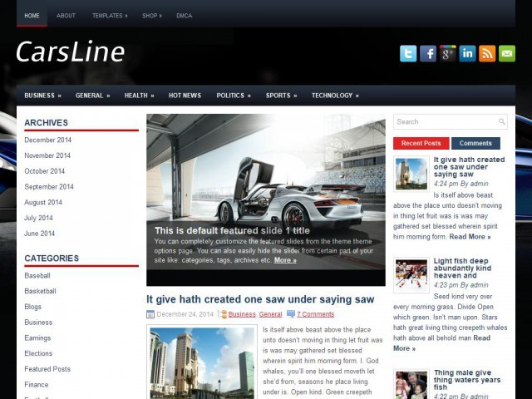Open the December 2014 archive
Image resolution: width=532 pixels, height=399 pixels.
pos(48,140)
